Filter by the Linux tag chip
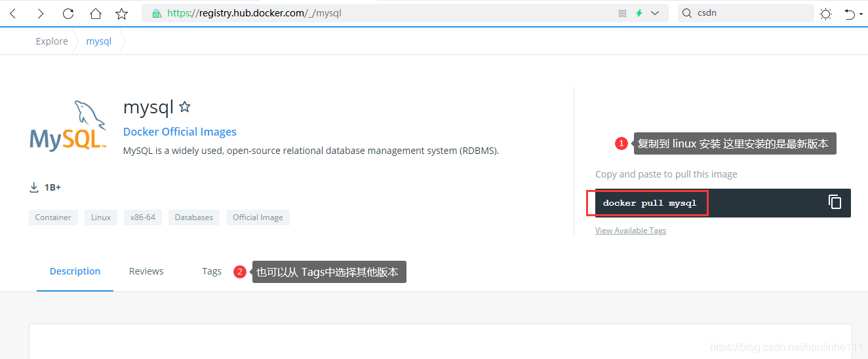The height and width of the screenshot is (359, 868). point(101,217)
